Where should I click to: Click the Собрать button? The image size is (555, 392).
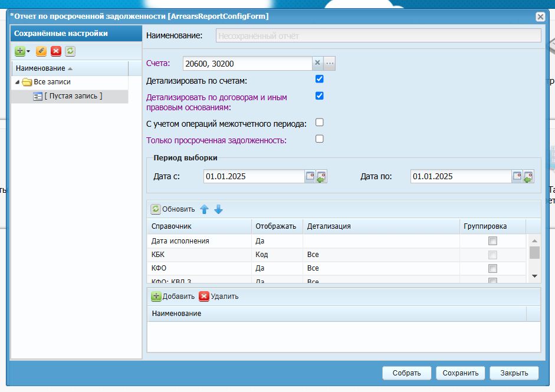tap(407, 373)
